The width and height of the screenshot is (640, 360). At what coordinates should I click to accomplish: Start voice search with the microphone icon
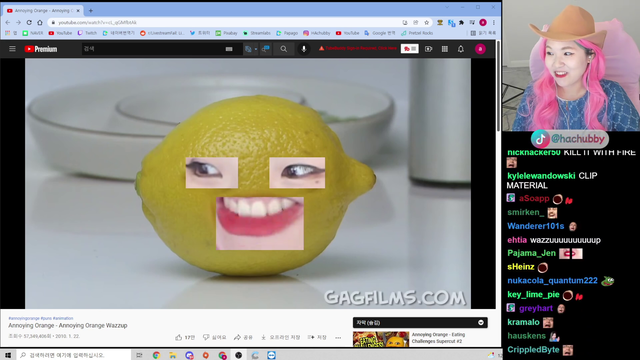(x=304, y=49)
